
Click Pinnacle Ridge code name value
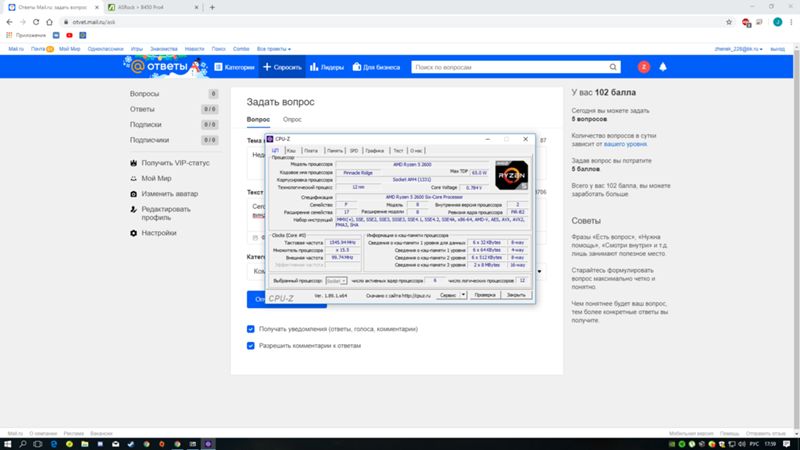pos(358,172)
